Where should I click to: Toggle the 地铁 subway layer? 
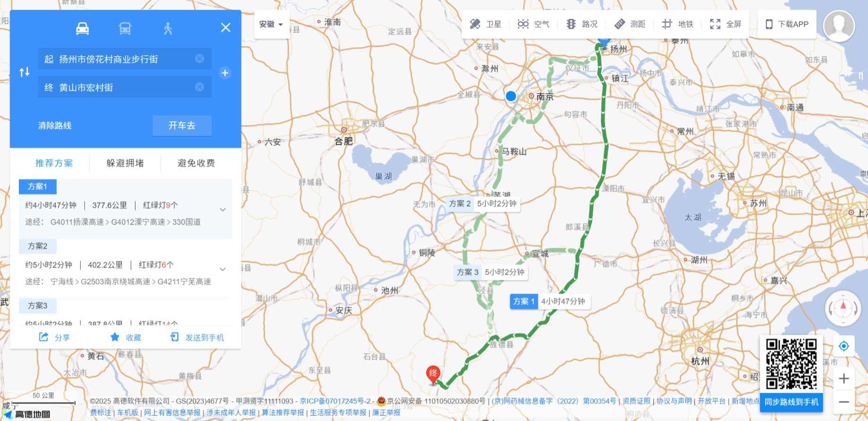[677, 24]
